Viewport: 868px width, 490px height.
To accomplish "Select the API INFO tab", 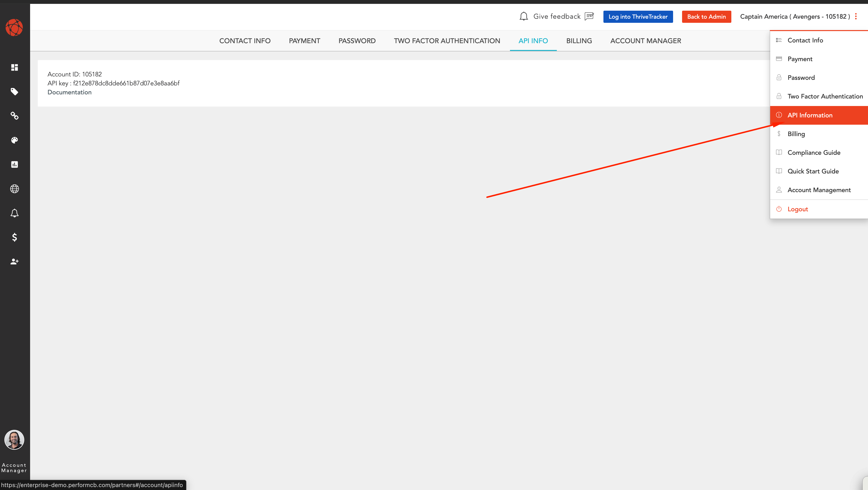I will click(x=533, y=41).
